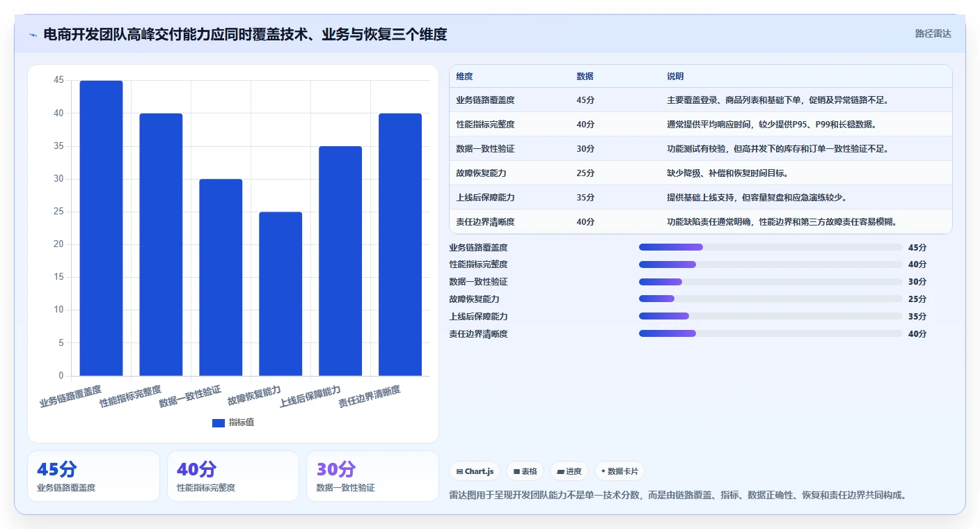Click the 路径雷达 label in the header
The height and width of the screenshot is (529, 980).
pyautogui.click(x=933, y=33)
